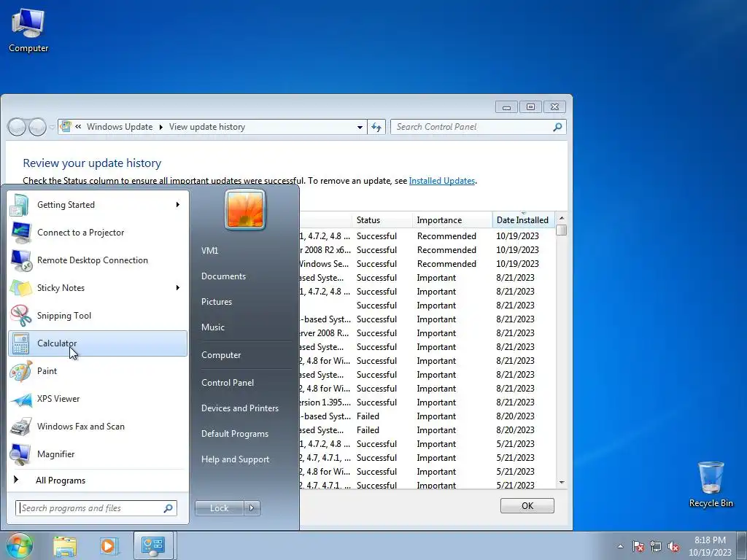This screenshot has width=747, height=560.
Task: Open Computer from Start menu right pane
Action: [x=221, y=355]
